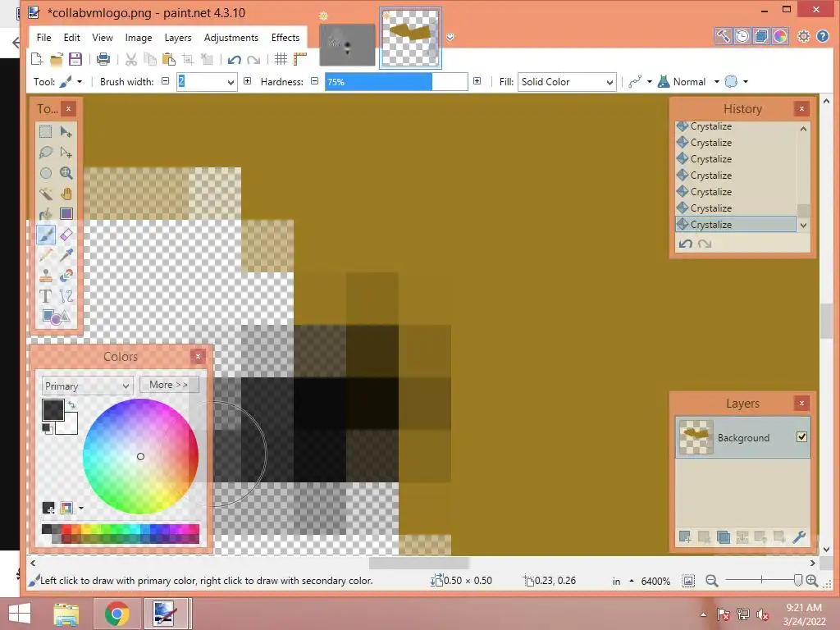Swap primary and secondary colors

72,405
